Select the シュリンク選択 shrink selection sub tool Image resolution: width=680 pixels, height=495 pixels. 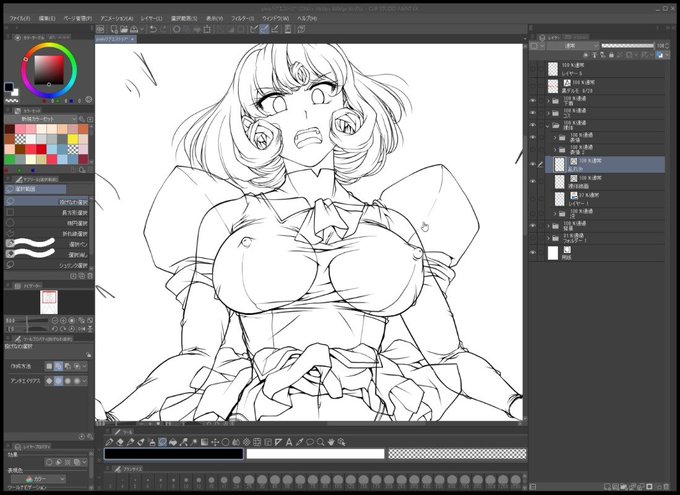pyautogui.click(x=48, y=265)
